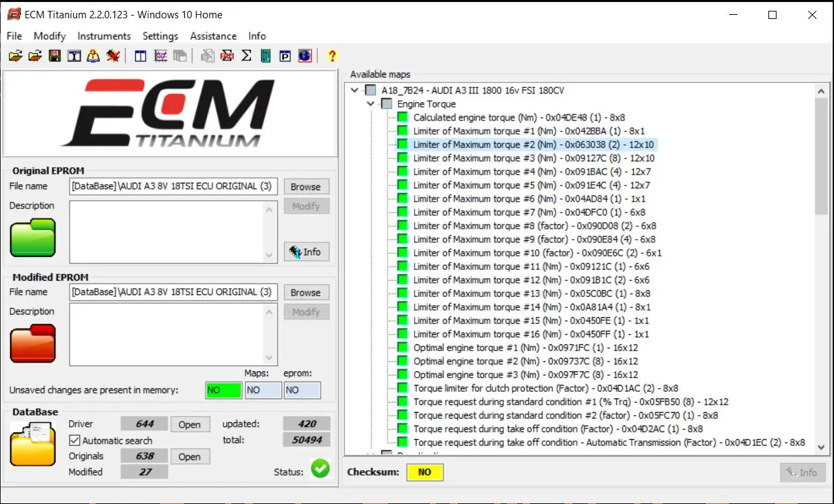Collapse the A18_7B24 AUDI A3 root node
The height and width of the screenshot is (504, 834).
coord(354,91)
